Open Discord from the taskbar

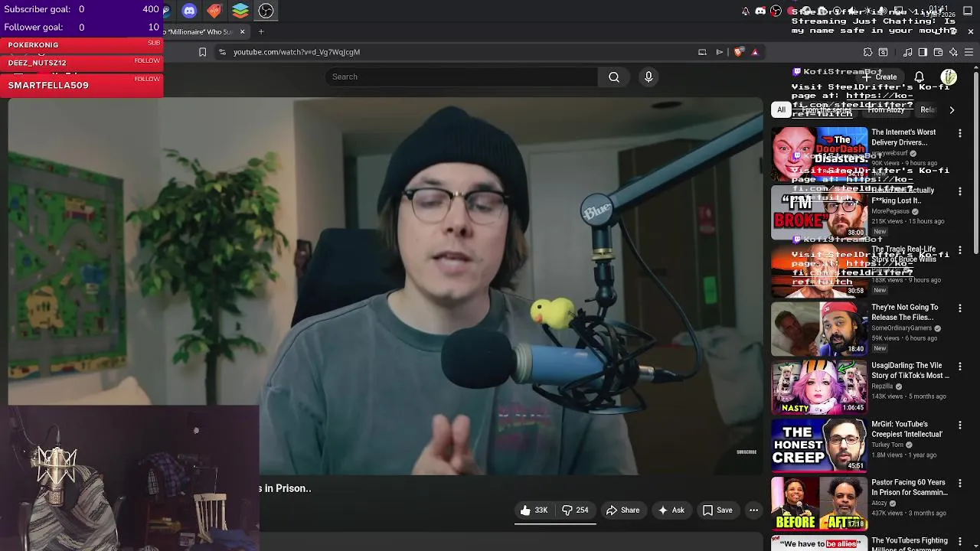pyautogui.click(x=190, y=11)
